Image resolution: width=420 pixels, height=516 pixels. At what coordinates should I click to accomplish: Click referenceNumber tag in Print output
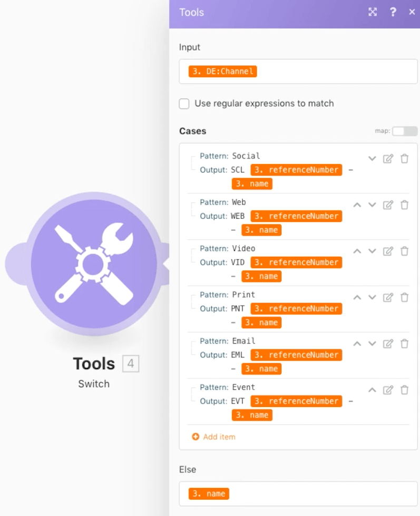tap(296, 309)
